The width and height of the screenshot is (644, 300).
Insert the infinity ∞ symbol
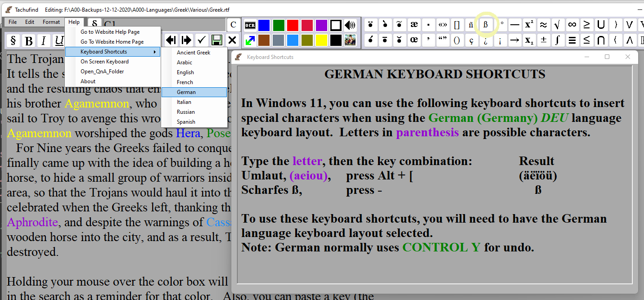click(572, 25)
